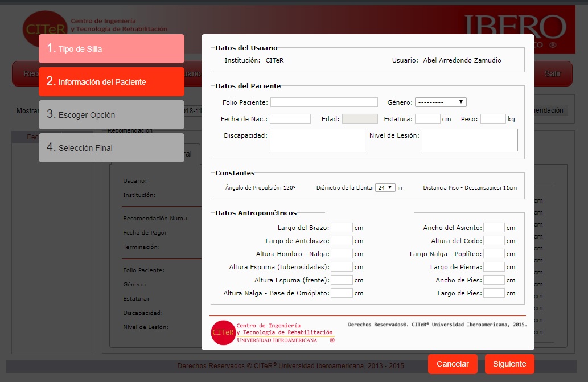Click the Edad field
588x382 pixels.
click(x=360, y=119)
